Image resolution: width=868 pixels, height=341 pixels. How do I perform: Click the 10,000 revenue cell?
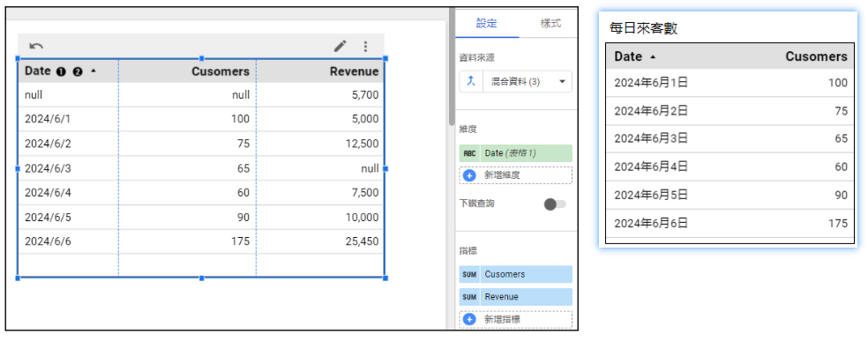[x=363, y=218]
